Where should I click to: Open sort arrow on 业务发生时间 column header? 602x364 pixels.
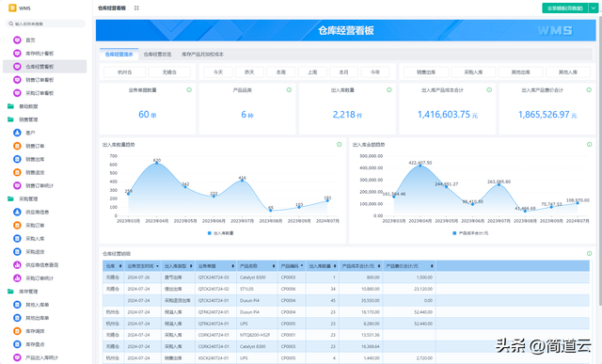(x=157, y=266)
